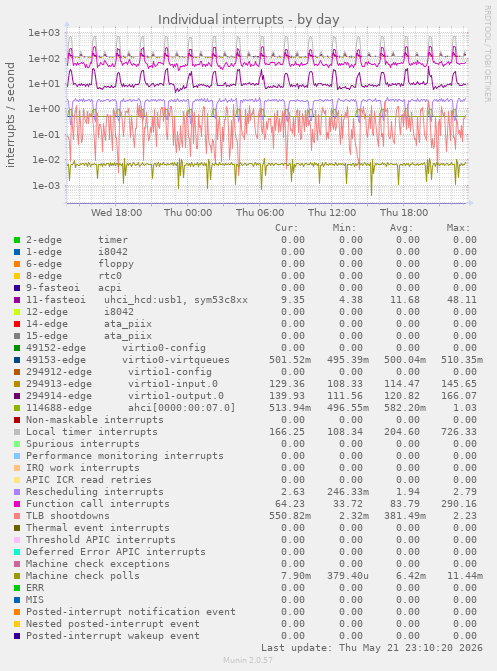Viewport: 497px width, 671px height.
Task: Click the 1e+03 y-axis label
Action: pyautogui.click(x=44, y=33)
